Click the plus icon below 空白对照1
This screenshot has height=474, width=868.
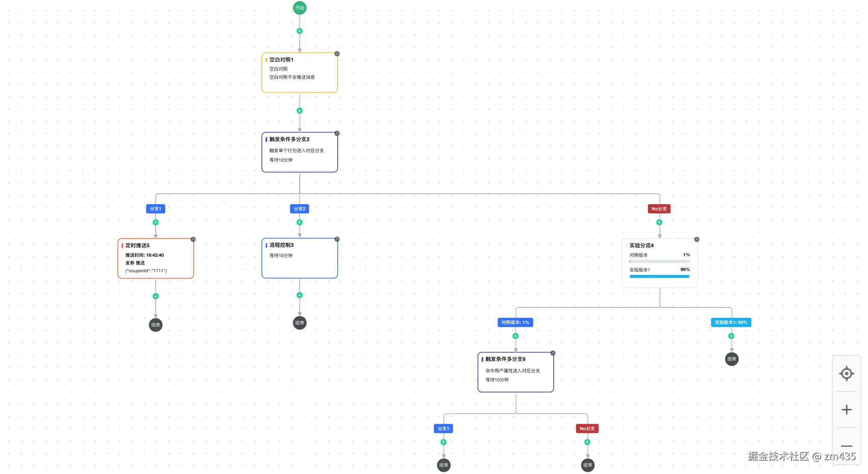[300, 111]
